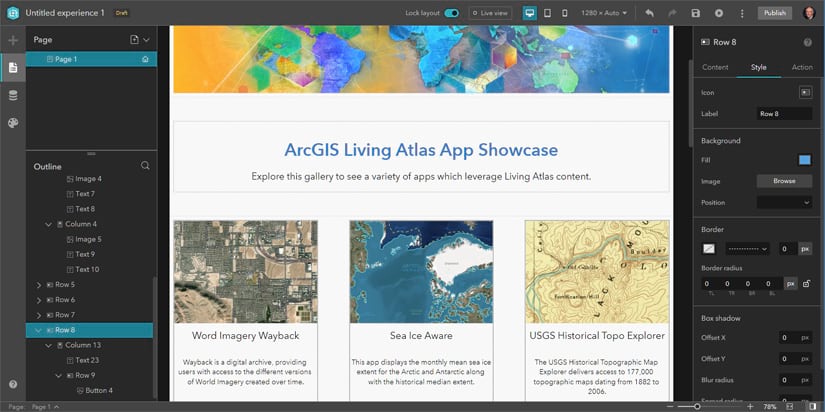Edit the Label field showing Row 8
The image size is (825, 412).
(x=784, y=114)
